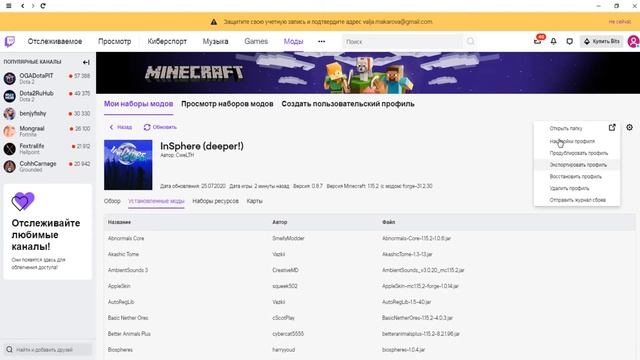Click the account security warning banner text

pyautogui.click(x=328, y=22)
